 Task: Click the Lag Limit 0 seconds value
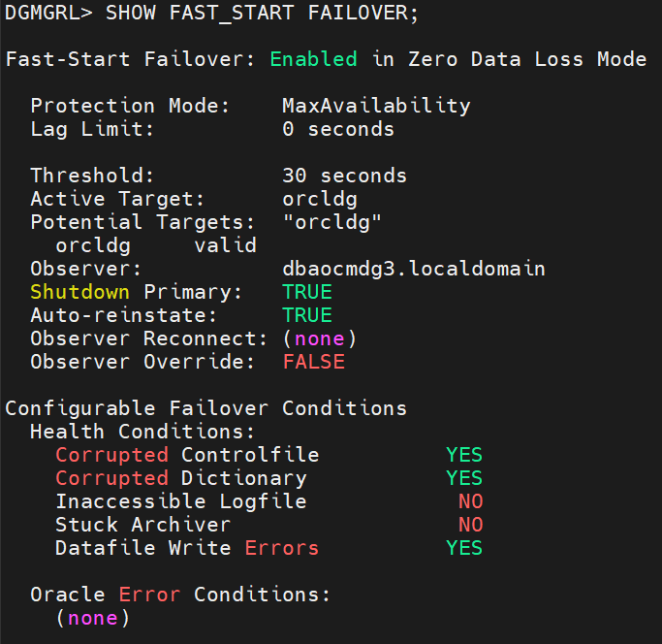point(338,129)
